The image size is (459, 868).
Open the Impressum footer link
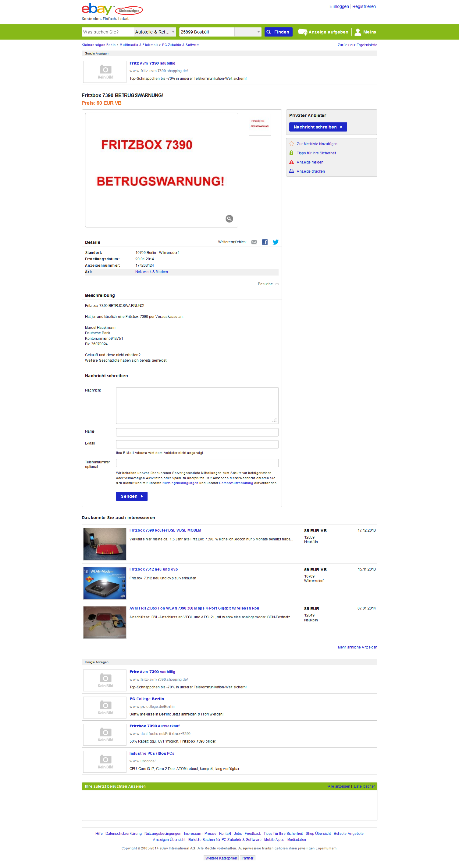[193, 834]
